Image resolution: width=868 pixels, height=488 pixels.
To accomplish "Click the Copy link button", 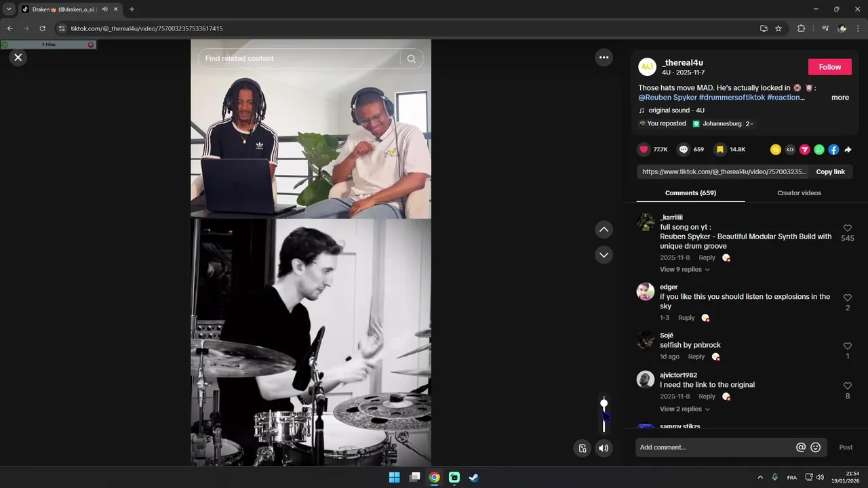I will 830,171.
